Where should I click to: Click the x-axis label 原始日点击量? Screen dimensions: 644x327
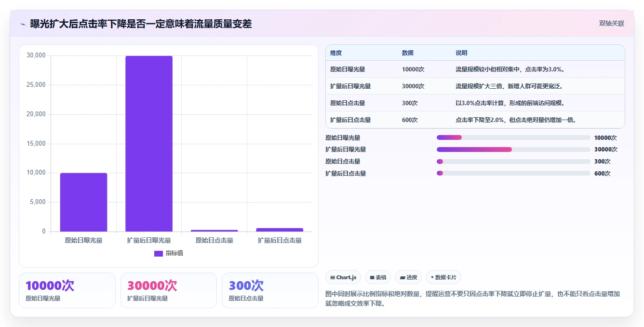pos(215,240)
